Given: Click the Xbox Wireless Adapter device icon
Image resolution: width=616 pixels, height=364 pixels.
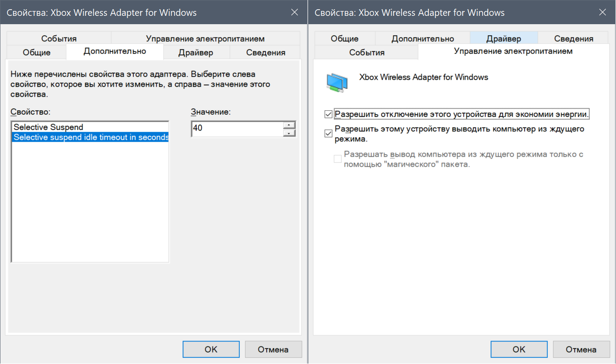Looking at the screenshot, I should pyautogui.click(x=337, y=82).
